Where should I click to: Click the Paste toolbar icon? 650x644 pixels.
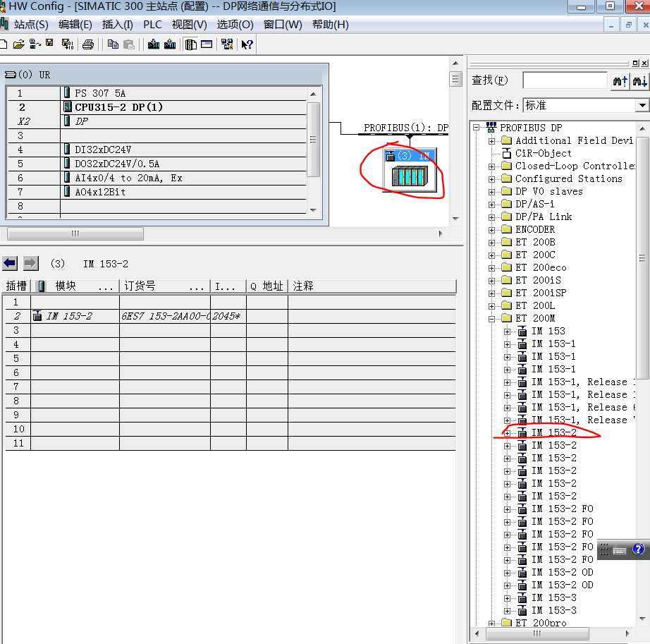[x=129, y=44]
